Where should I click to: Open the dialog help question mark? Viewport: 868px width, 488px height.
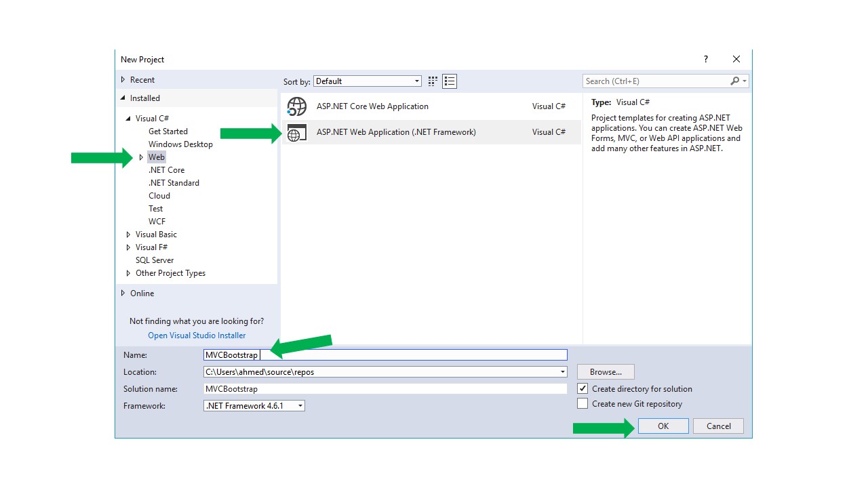705,60
